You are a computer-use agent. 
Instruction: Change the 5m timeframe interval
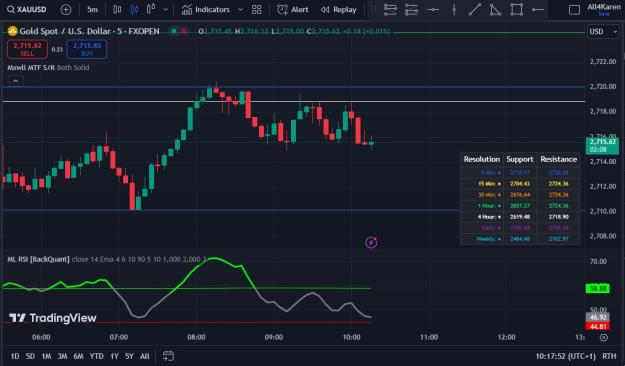pyautogui.click(x=92, y=9)
